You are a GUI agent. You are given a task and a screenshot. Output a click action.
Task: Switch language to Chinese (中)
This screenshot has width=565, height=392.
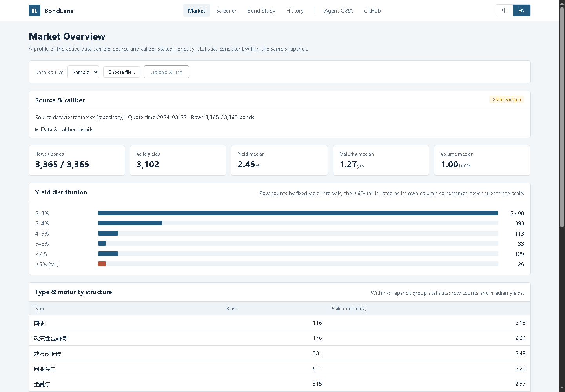coord(504,11)
